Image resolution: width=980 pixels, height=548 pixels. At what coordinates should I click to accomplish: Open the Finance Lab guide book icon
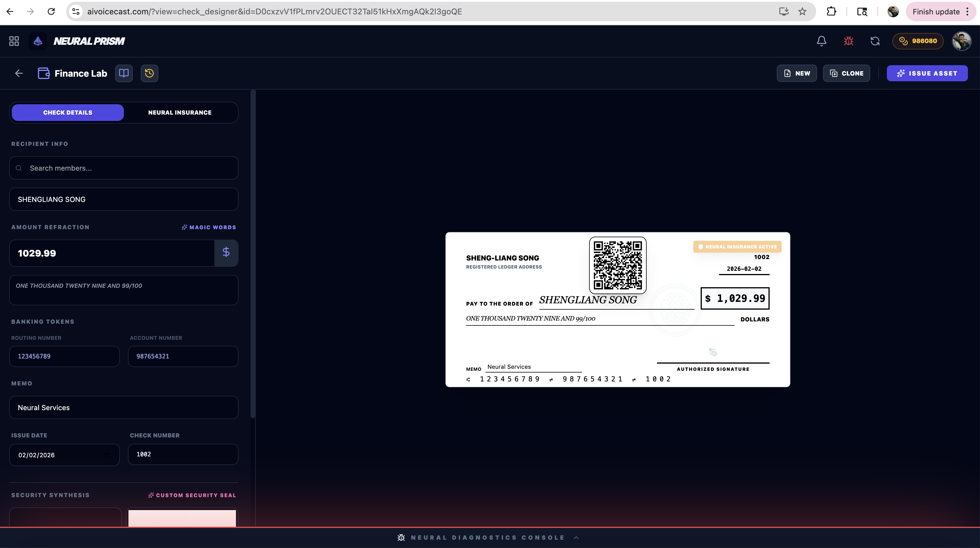pyautogui.click(x=124, y=74)
